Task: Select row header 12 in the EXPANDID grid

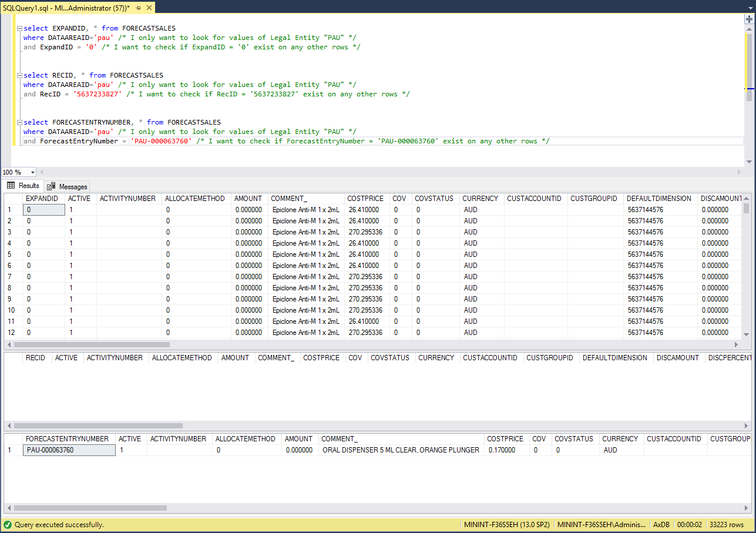Action: tap(13, 333)
